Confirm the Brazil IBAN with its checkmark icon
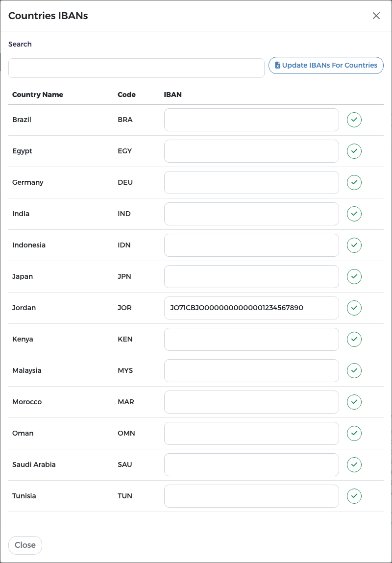Screen dimensions: 392x563 354,120
